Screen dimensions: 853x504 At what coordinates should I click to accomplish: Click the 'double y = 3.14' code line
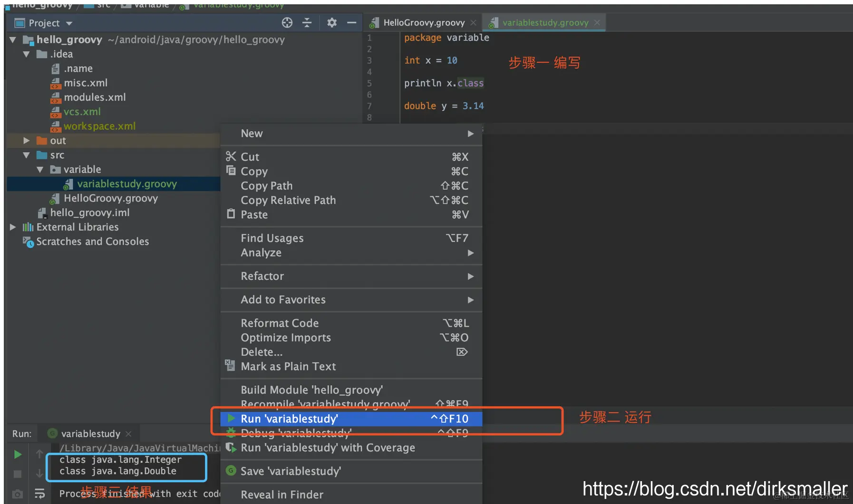click(444, 106)
